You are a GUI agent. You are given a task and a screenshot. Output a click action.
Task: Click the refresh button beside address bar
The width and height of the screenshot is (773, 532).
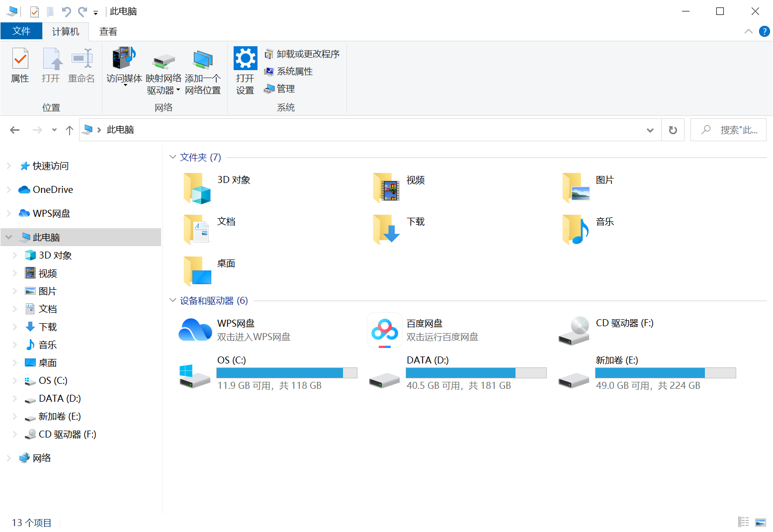click(673, 130)
